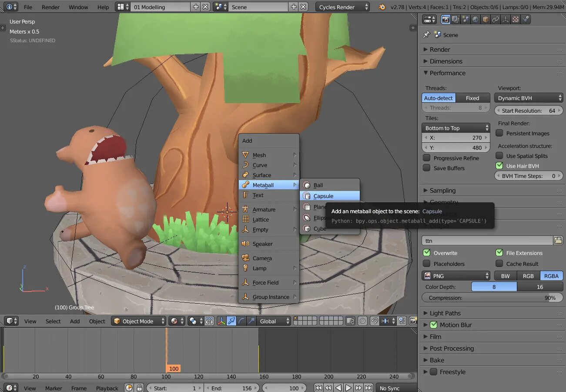Open the Render properties camera tab
The image size is (566, 392).
(445, 19)
